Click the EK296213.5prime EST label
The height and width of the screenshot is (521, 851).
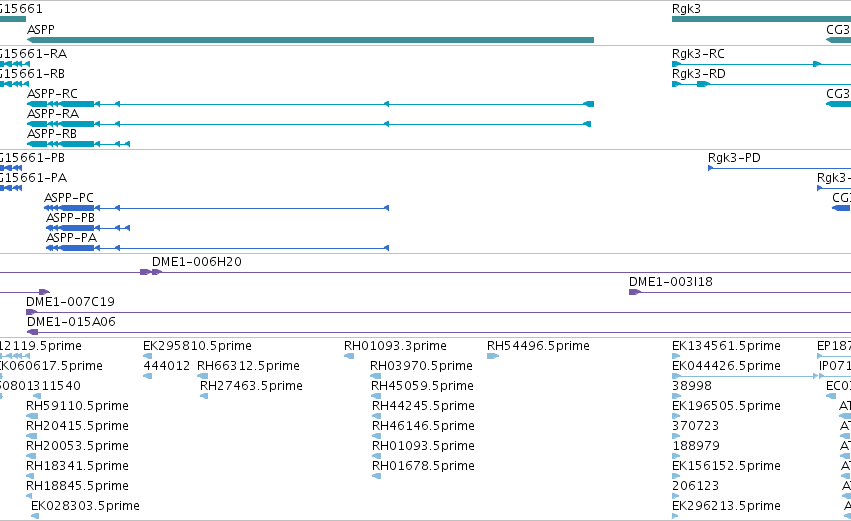726,506
